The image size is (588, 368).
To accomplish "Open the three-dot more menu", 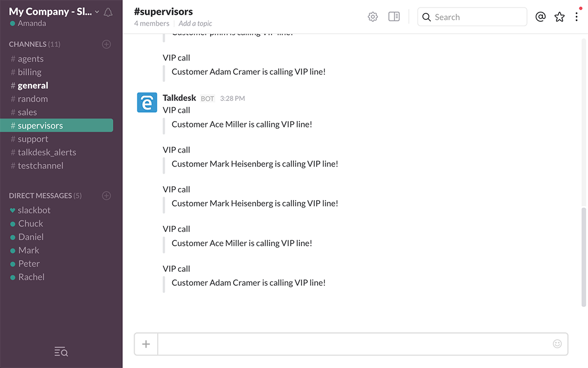I will 576,17.
